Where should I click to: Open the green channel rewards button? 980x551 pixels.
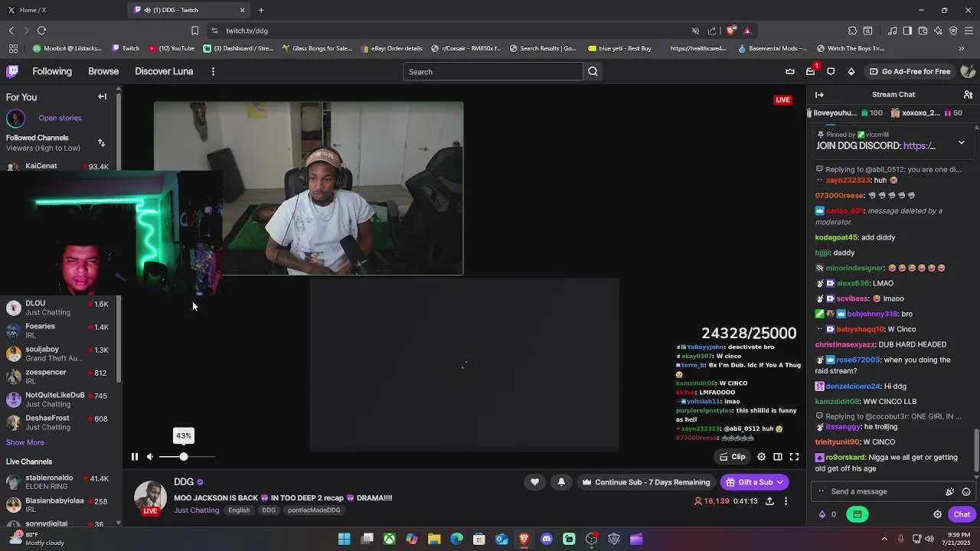click(x=857, y=514)
